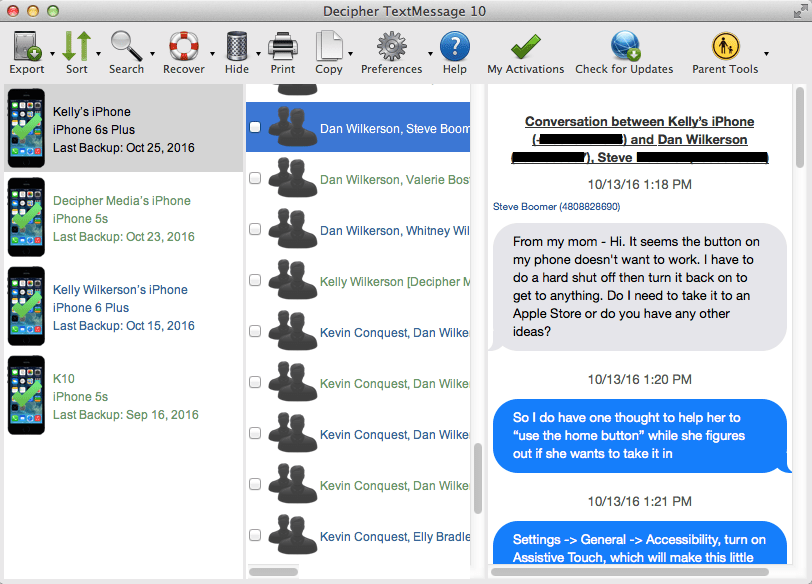Check the Kevin Conquest, Elly Bradley checkbox

255,536
